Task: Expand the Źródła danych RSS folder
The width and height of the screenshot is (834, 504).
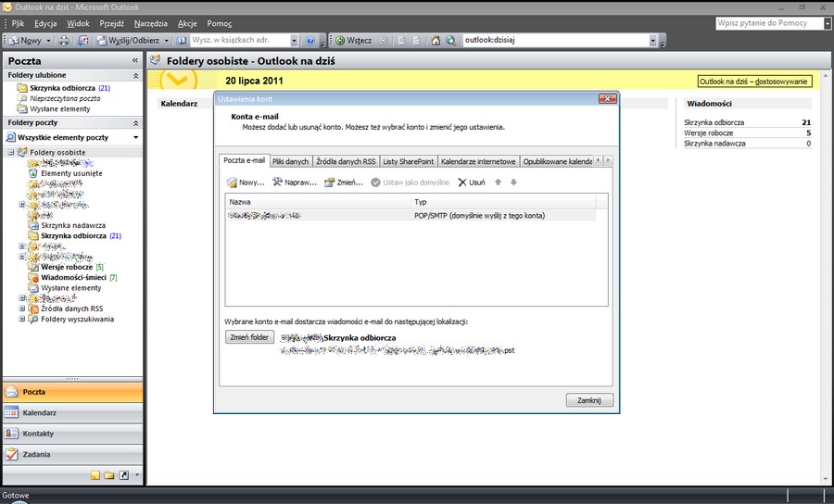Action: 22,309
